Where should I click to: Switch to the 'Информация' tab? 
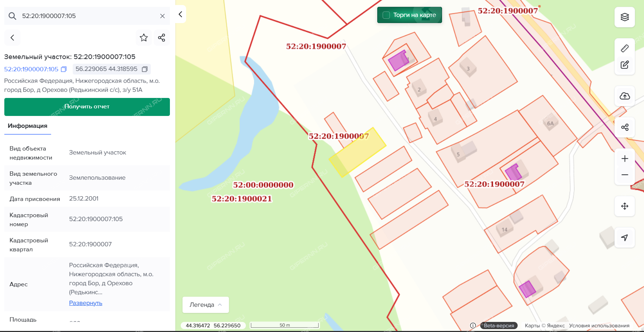(x=28, y=126)
